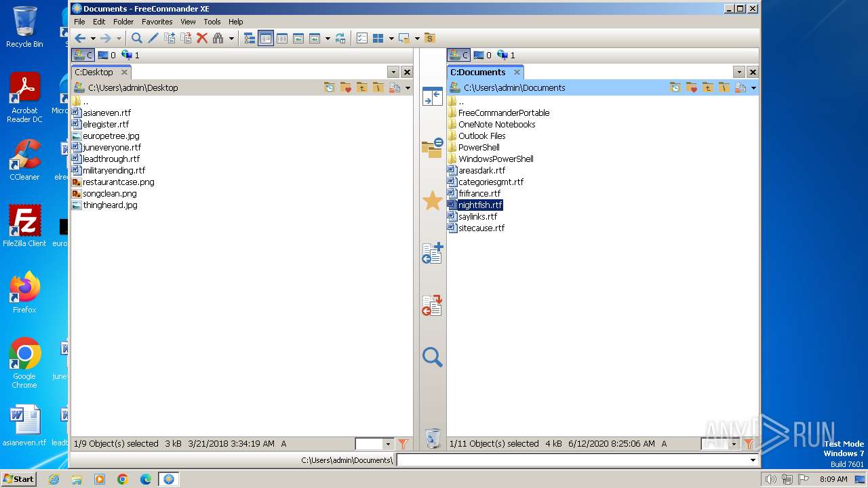The width and height of the screenshot is (868, 488).
Task: Click the Windows Start button
Action: pyautogui.click(x=18, y=479)
